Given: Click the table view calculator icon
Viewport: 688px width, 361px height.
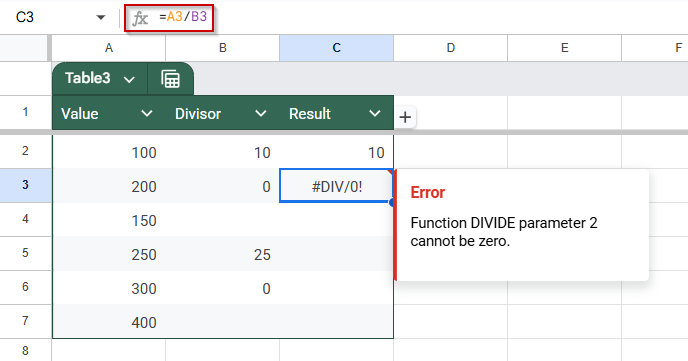Looking at the screenshot, I should pos(170,79).
